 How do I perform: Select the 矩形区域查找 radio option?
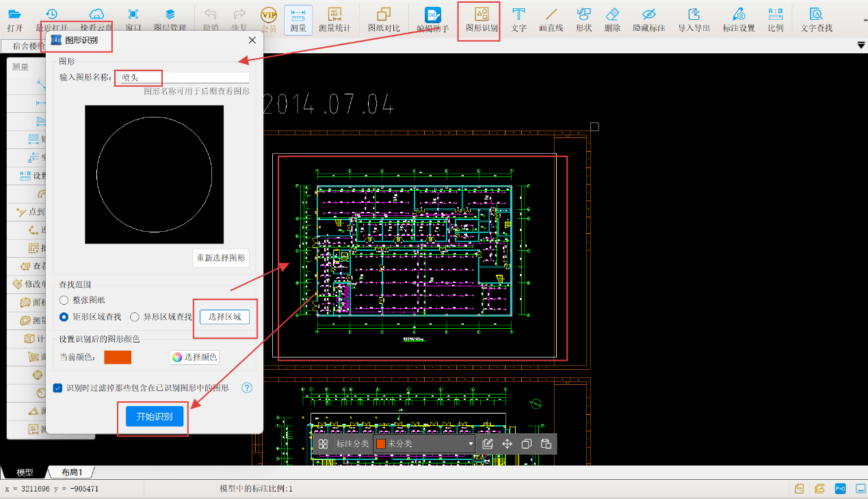tap(64, 317)
